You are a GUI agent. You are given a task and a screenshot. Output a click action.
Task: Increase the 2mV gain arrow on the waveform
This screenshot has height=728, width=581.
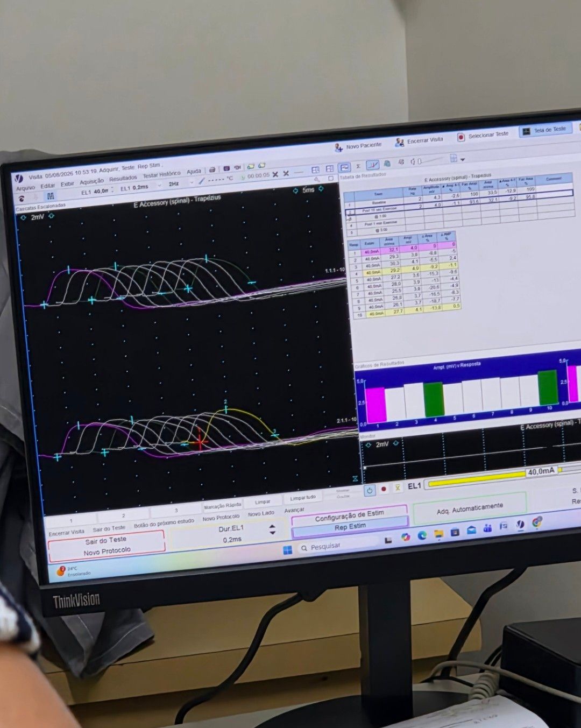coord(52,216)
